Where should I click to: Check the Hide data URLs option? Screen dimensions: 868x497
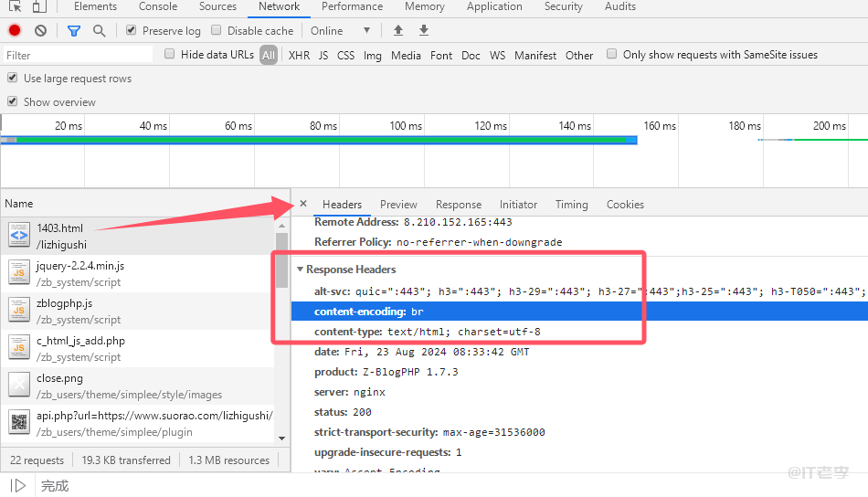[x=170, y=54]
